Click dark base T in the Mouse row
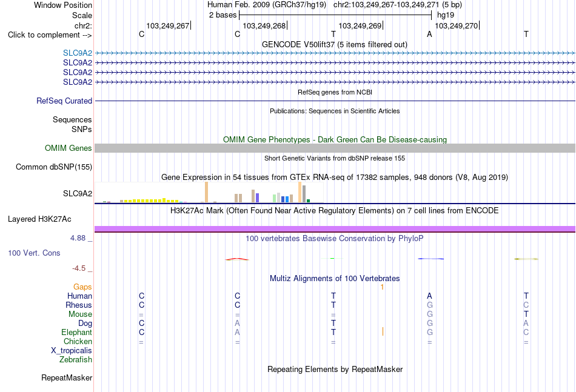576x392 pixels. tap(526, 314)
